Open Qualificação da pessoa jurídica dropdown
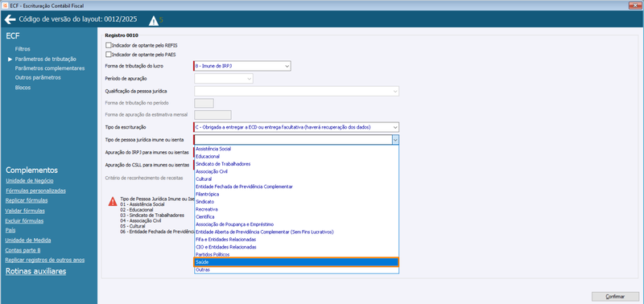Viewport: 644px width, 304px height. pyautogui.click(x=296, y=91)
